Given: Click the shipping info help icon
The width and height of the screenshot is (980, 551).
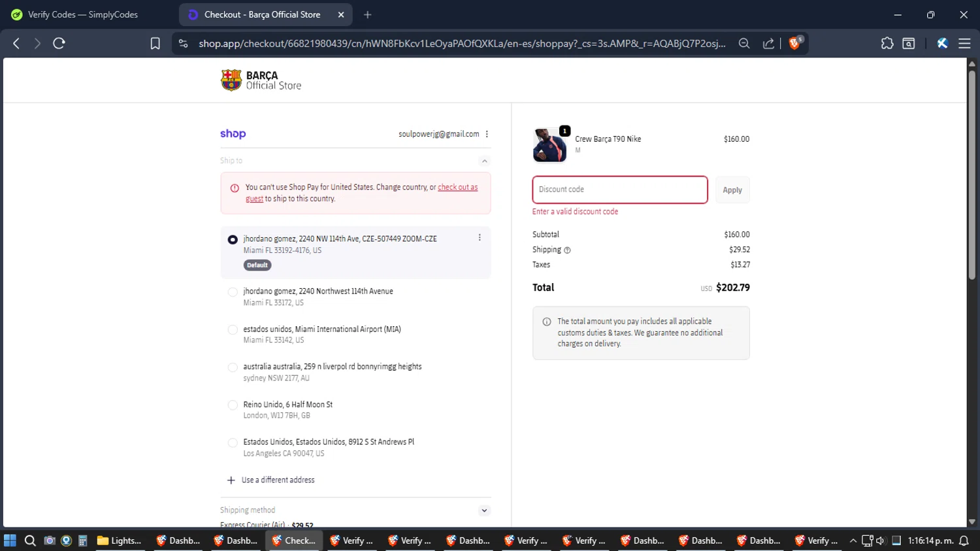Looking at the screenshot, I should 567,250.
